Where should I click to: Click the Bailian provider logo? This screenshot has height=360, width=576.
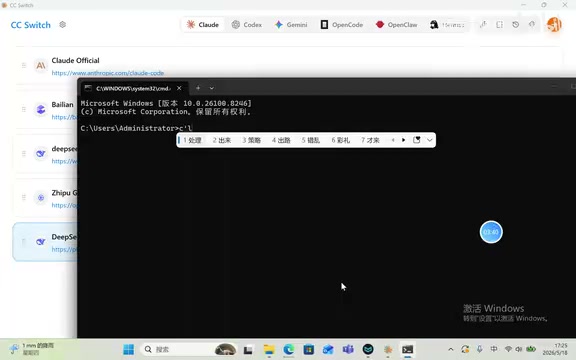click(41, 109)
